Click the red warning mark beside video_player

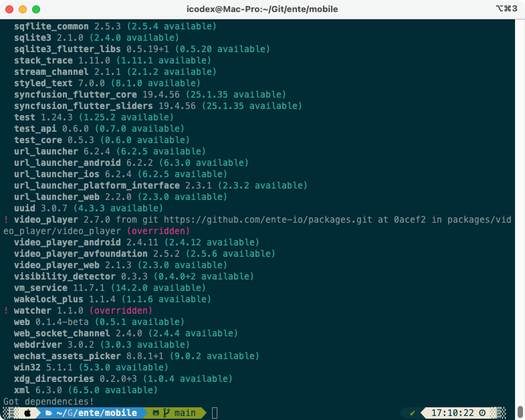click(6, 219)
